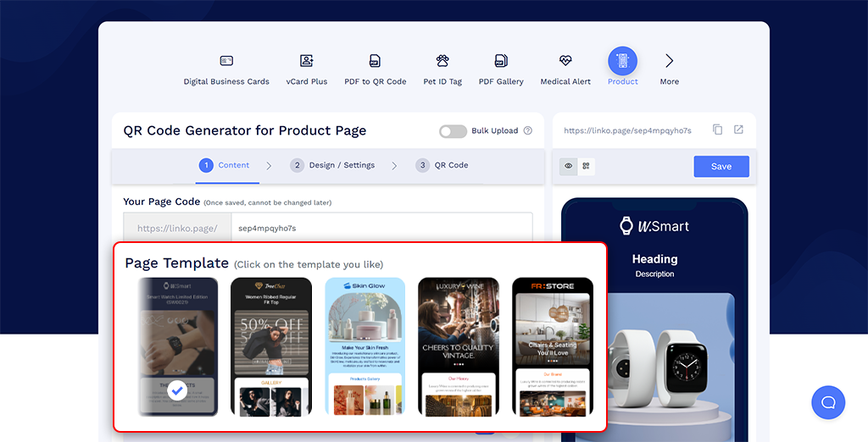868x442 pixels.
Task: Pick the Luxury Wine template
Action: coord(458,347)
